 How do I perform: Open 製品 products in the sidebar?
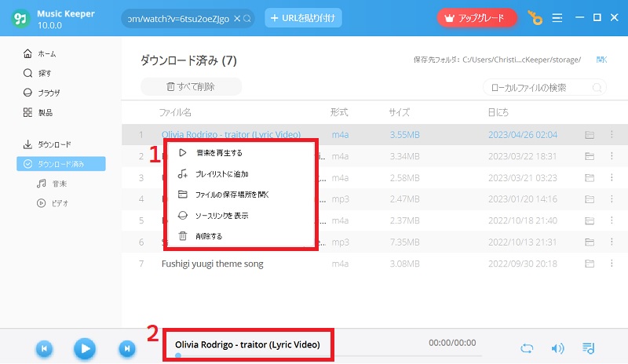tap(38, 112)
